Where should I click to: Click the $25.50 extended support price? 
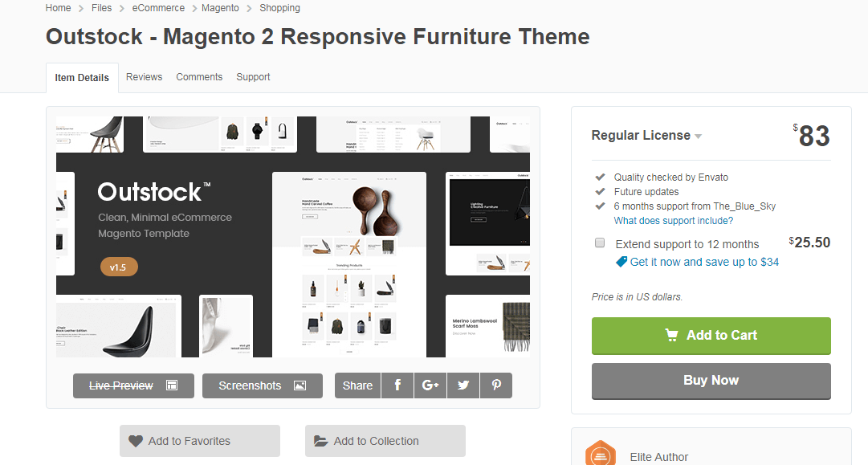[809, 243]
